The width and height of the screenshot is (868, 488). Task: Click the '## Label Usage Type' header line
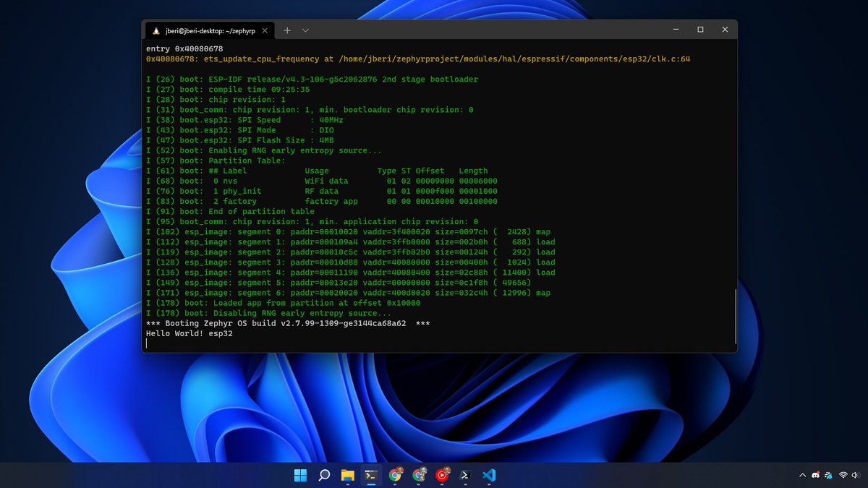(x=317, y=171)
